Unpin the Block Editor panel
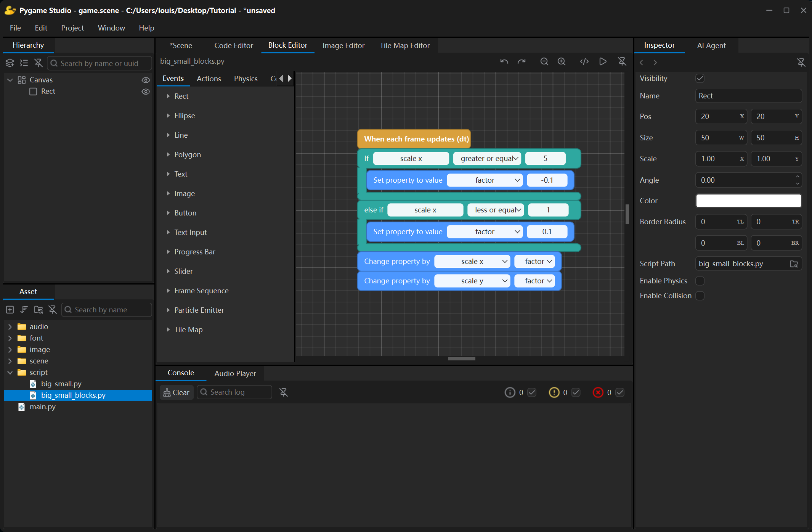812x532 pixels. 622,61
